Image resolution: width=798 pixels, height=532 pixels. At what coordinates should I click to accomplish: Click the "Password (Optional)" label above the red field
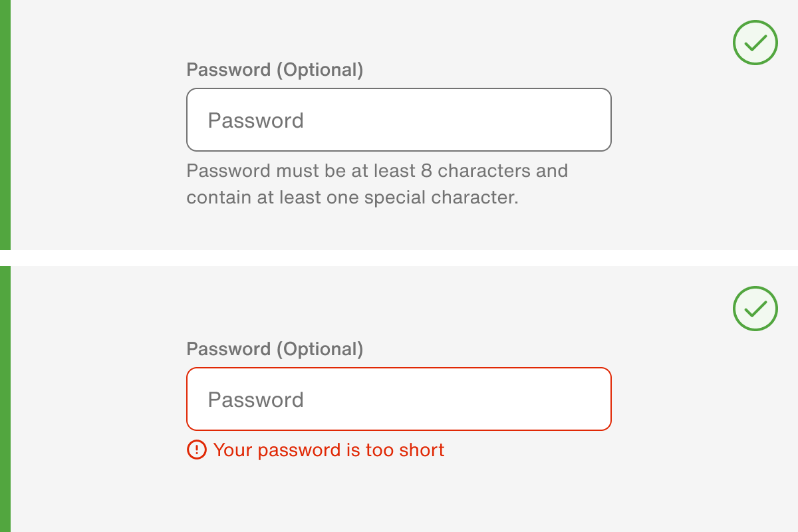pyautogui.click(x=275, y=349)
